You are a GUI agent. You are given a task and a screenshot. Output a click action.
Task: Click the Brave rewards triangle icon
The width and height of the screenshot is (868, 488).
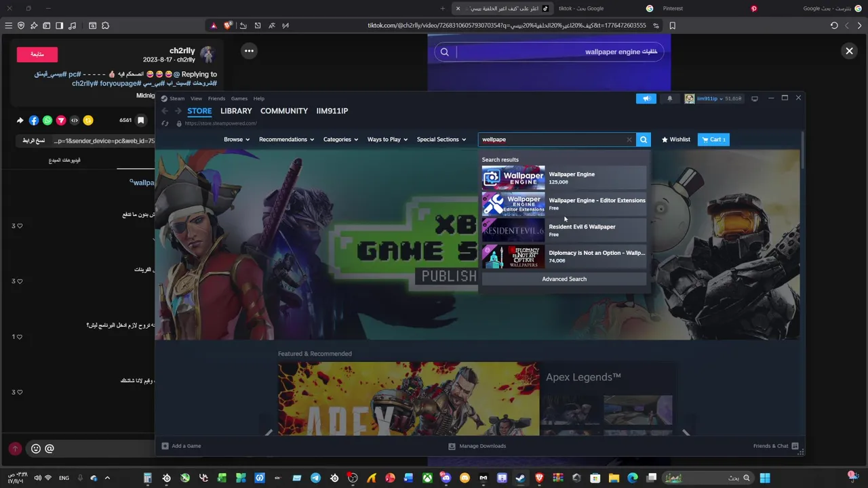(x=214, y=26)
